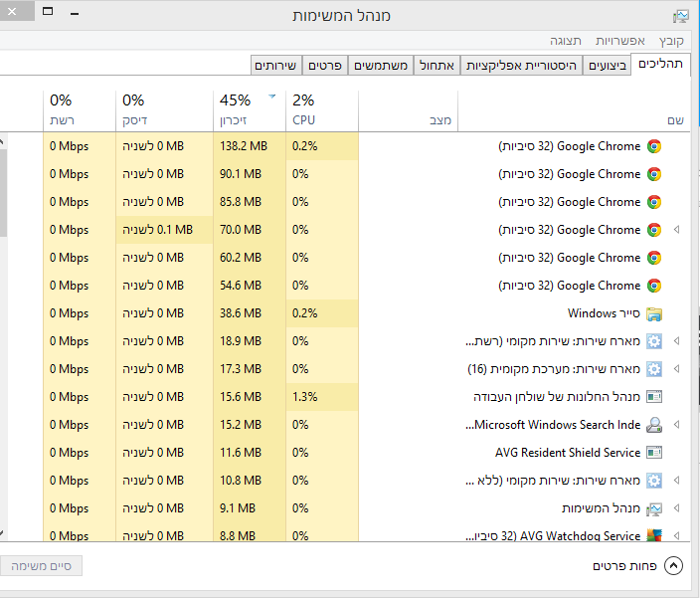Click the Chrome icon in the 60.2 MB row
The image size is (700, 598).
point(654,258)
